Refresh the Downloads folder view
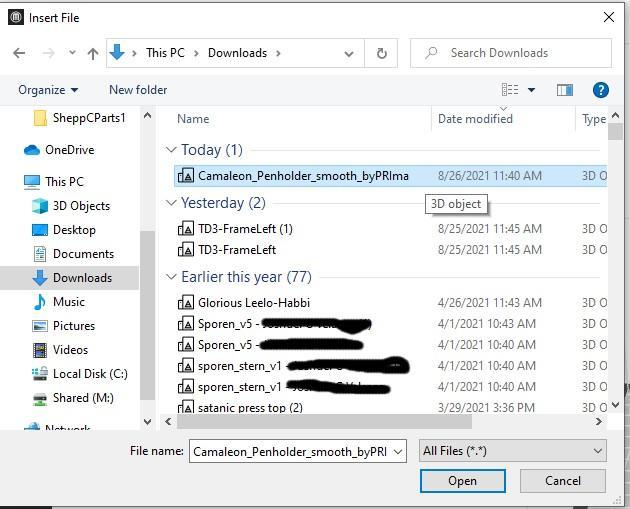The height and width of the screenshot is (509, 630). point(381,53)
